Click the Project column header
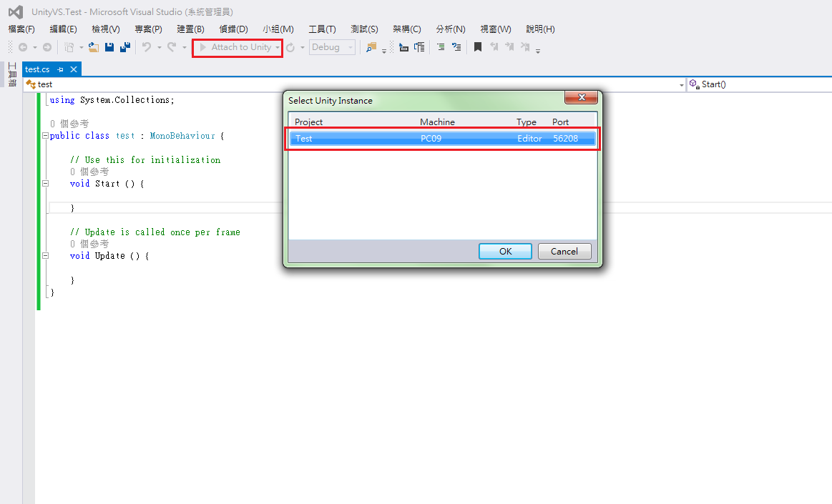This screenshot has width=832, height=504. 309,122
